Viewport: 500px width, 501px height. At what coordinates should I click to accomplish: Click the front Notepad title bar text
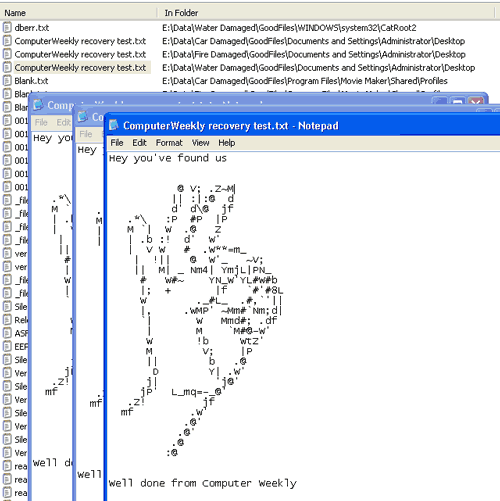(231, 126)
